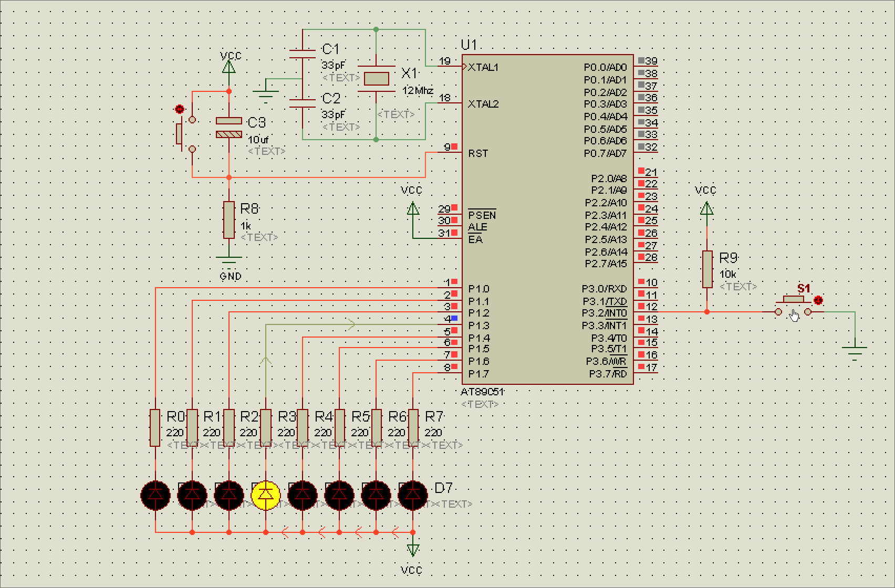Viewport: 895px width, 588px height.
Task: Select resistor R9 10k
Action: point(707,269)
